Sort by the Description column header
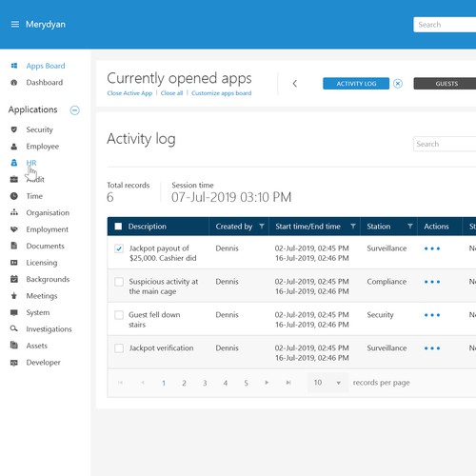Screen dimensions: 476x476 pos(148,227)
